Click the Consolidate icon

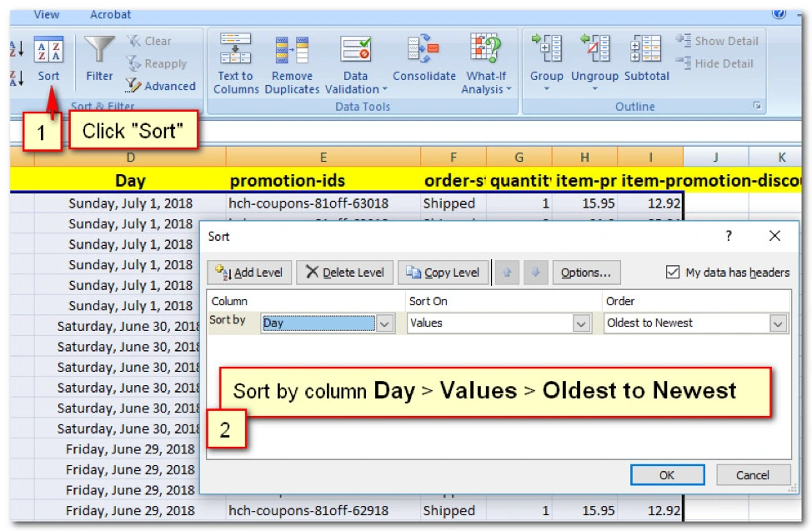point(424,52)
